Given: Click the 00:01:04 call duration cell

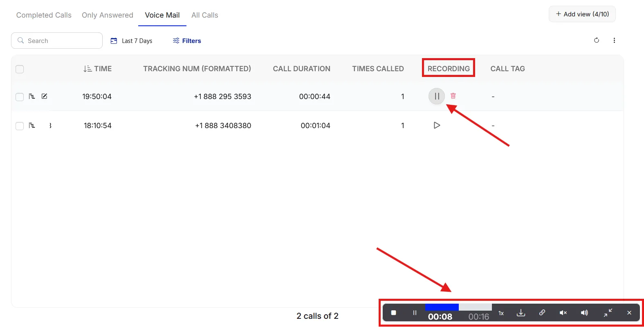Looking at the screenshot, I should tap(316, 126).
